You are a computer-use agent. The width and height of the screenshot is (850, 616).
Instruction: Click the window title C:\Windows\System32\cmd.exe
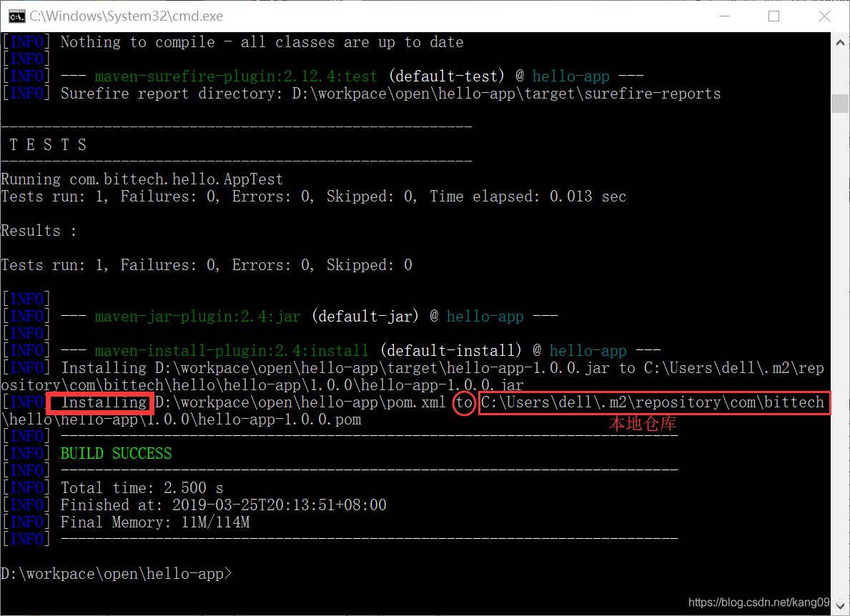click(127, 16)
